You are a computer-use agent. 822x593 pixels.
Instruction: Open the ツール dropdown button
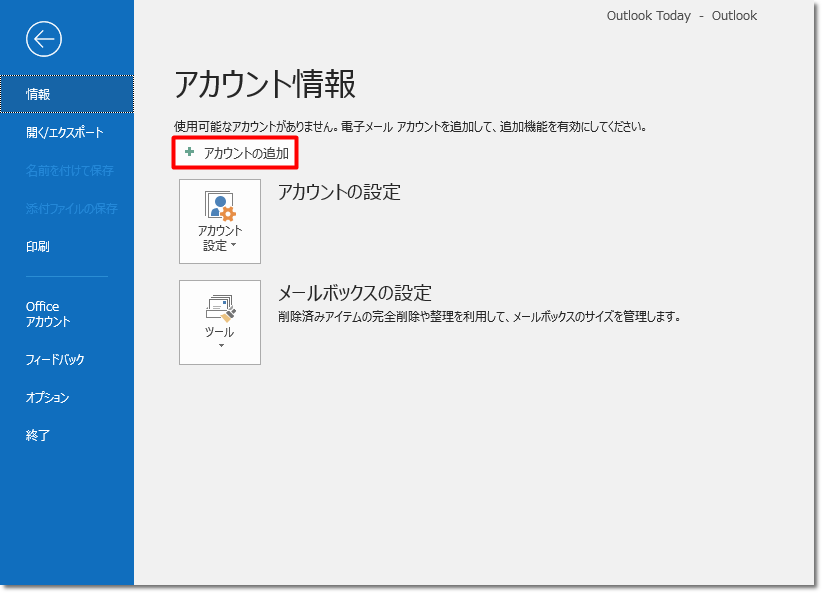pos(220,322)
